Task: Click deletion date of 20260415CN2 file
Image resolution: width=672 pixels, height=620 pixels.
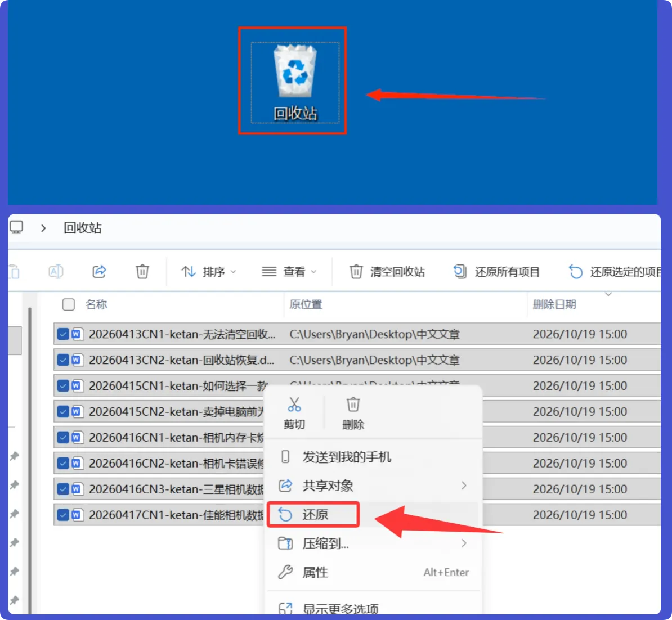Action: (x=580, y=411)
